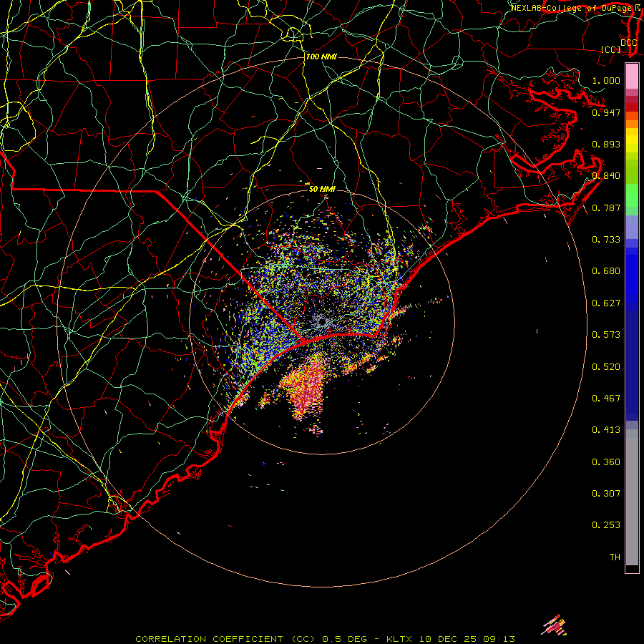Click the Correlation Coefficient KLTX caption text
Image resolution: width=644 pixels, height=644 pixels.
coord(325,639)
